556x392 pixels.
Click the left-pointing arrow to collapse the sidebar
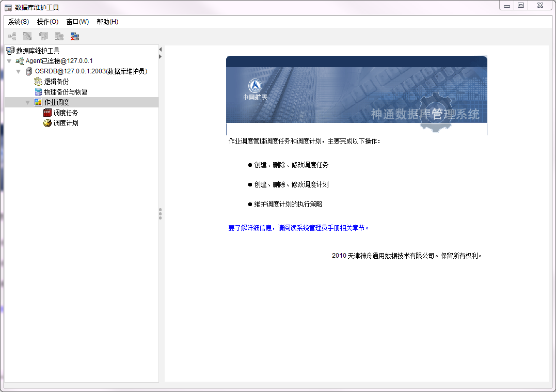161,49
